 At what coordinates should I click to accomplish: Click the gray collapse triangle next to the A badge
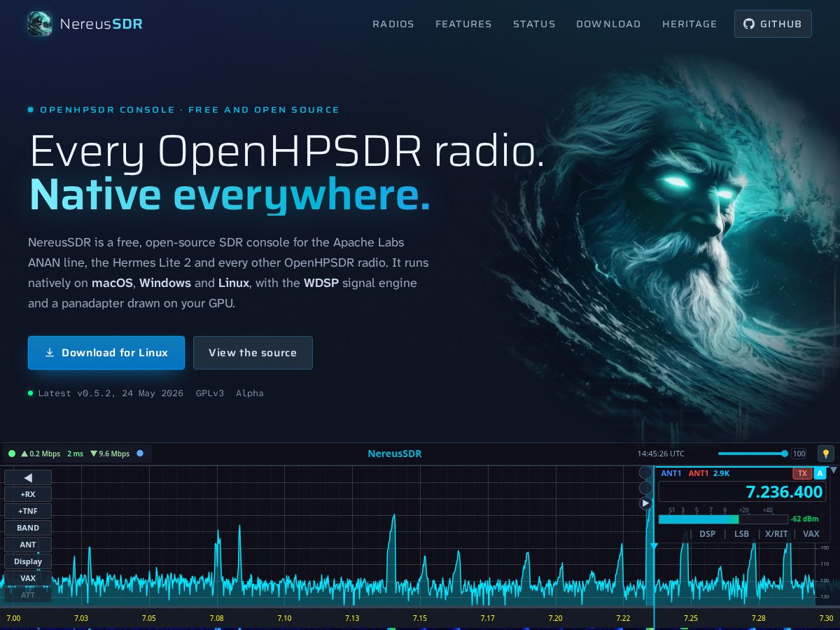tap(833, 470)
